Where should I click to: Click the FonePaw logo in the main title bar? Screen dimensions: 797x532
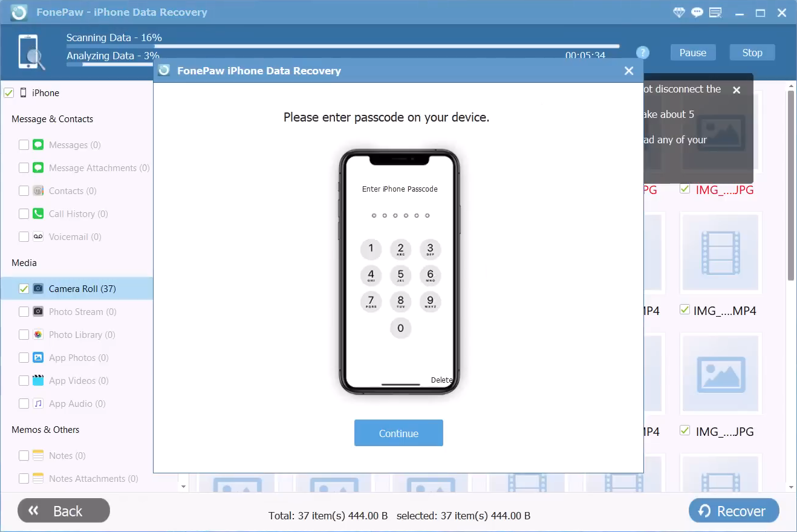point(19,12)
